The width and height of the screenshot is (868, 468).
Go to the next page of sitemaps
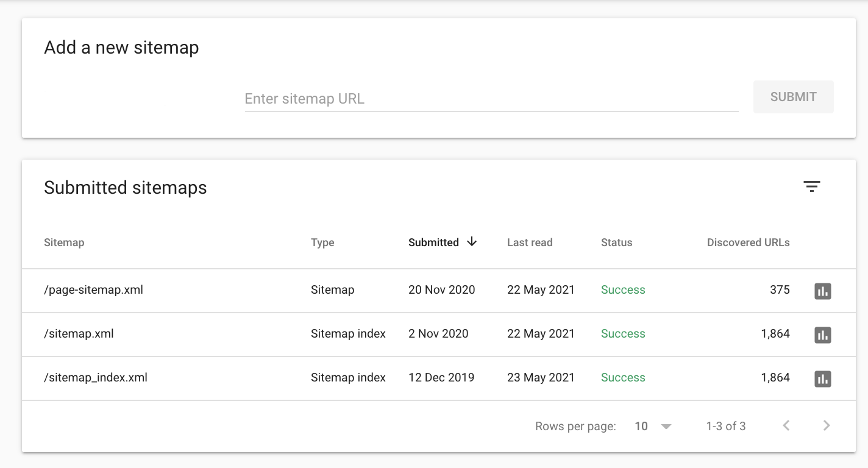[827, 425]
